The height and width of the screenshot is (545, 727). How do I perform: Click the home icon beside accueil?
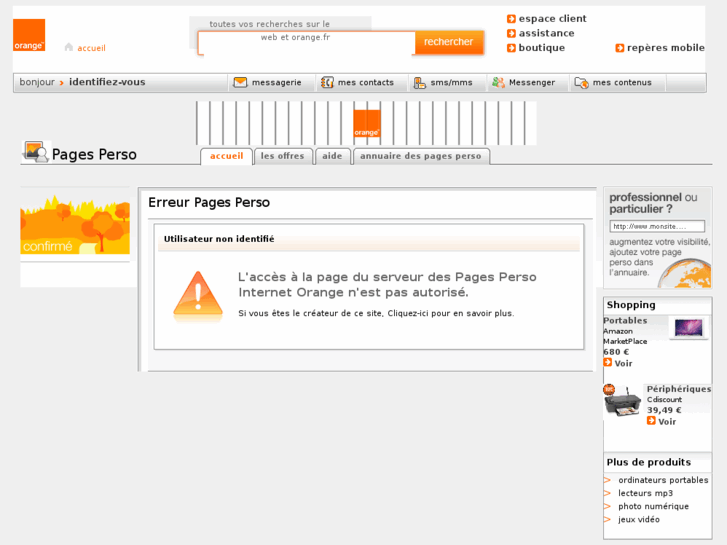point(69,47)
